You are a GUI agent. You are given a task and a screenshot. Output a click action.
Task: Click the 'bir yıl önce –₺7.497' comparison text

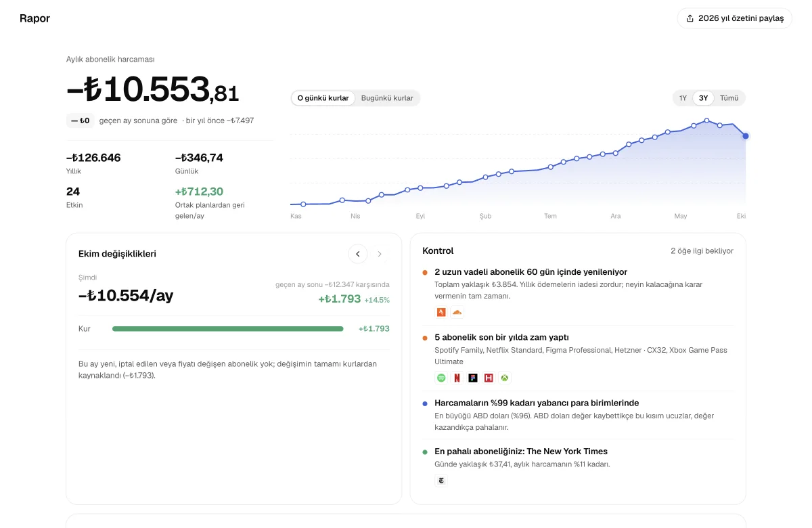pyautogui.click(x=220, y=120)
